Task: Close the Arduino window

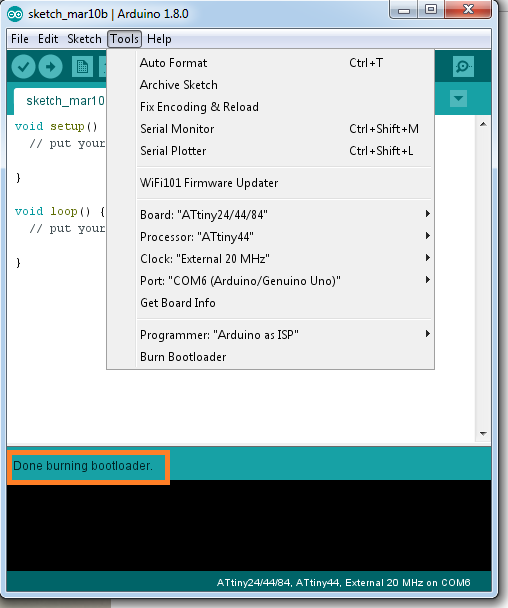Action: tap(468, 9)
